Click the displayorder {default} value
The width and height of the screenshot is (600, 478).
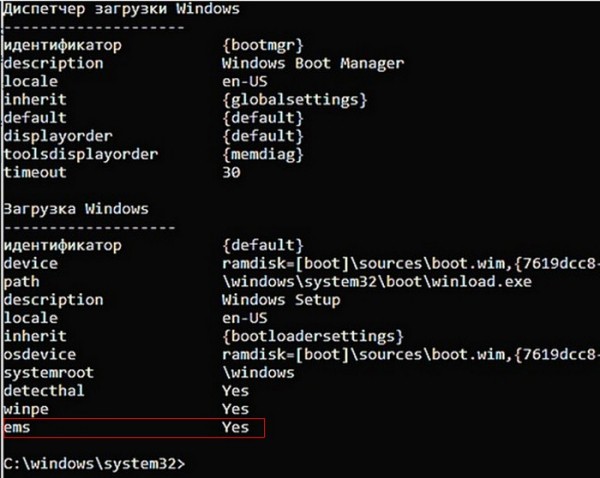pyautogui.click(x=263, y=136)
